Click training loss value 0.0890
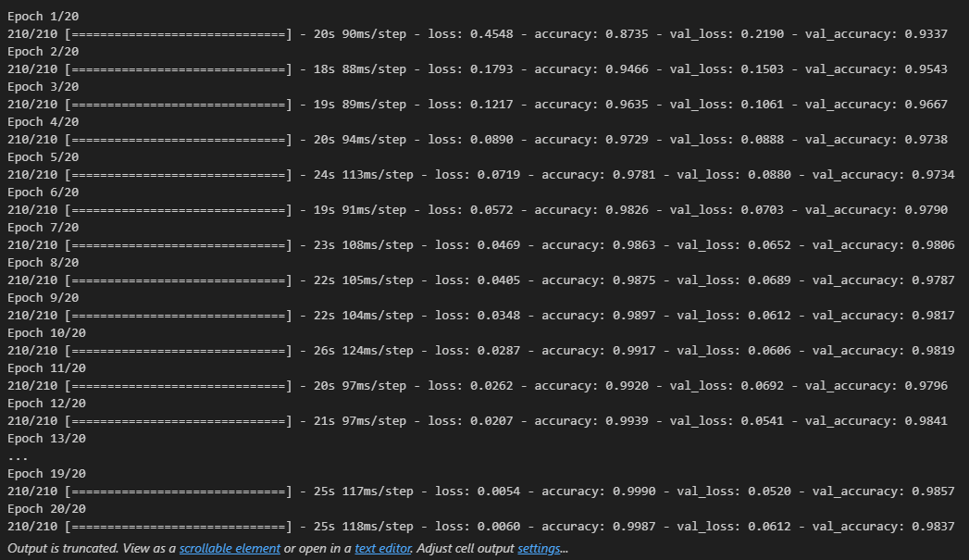Screen dimensions: 969x560 (x=491, y=140)
